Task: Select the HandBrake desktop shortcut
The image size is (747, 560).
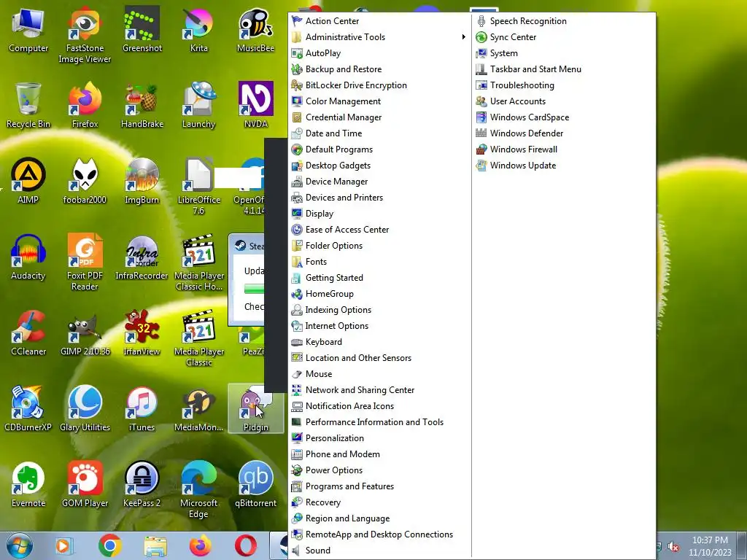Action: (142, 106)
